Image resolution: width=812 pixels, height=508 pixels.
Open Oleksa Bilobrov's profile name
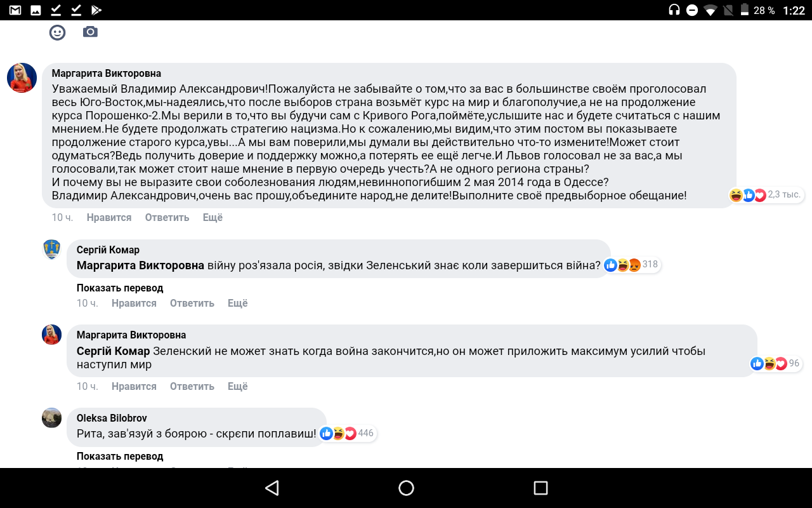[x=112, y=418]
